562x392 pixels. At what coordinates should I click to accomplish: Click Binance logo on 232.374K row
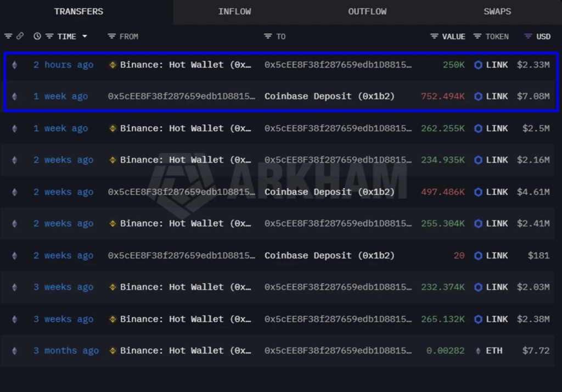pos(113,287)
